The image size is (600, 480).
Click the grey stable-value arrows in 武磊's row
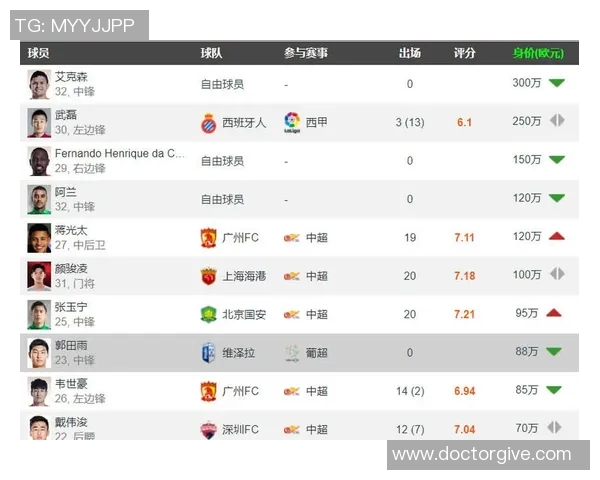[x=557, y=121]
